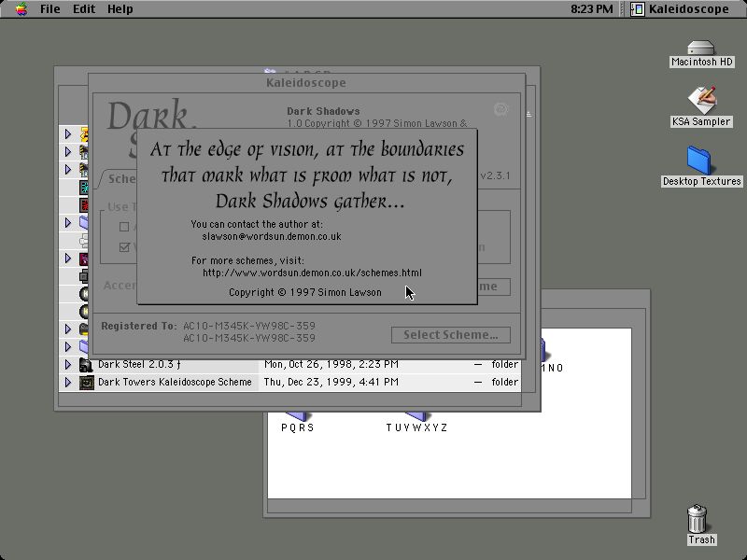
Task: Click the Mon, Oct 26, 1998, 2:23 PM date
Action: (331, 365)
